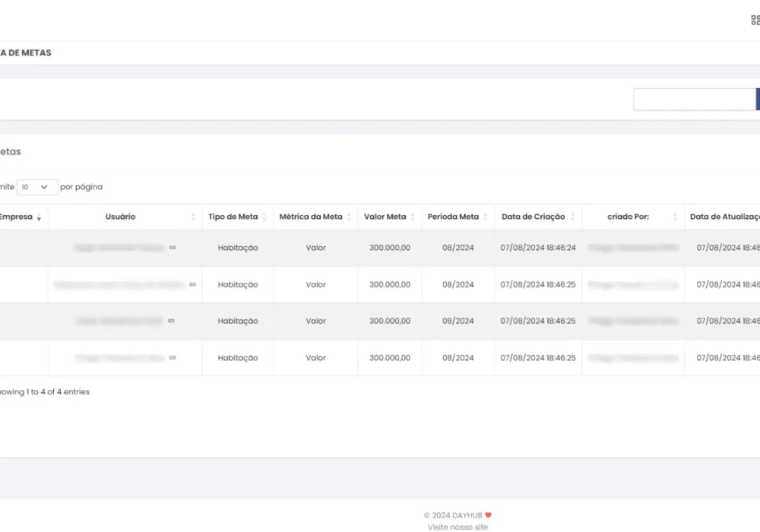760x532 pixels.
Task: Sort by the Período Meta header
Action: click(453, 217)
